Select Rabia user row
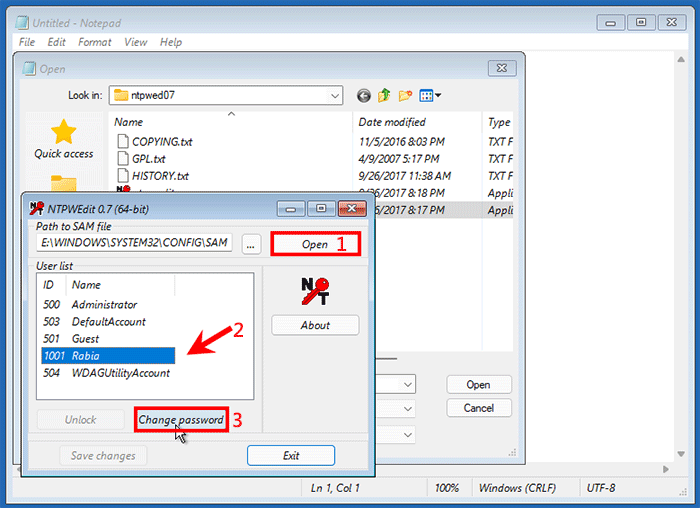The image size is (700, 508). (x=108, y=356)
